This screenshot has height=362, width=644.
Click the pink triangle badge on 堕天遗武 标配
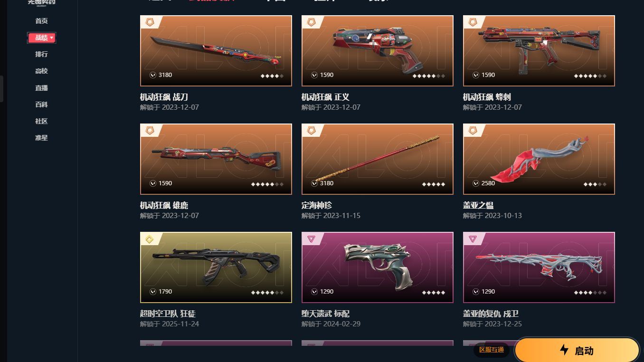(311, 239)
